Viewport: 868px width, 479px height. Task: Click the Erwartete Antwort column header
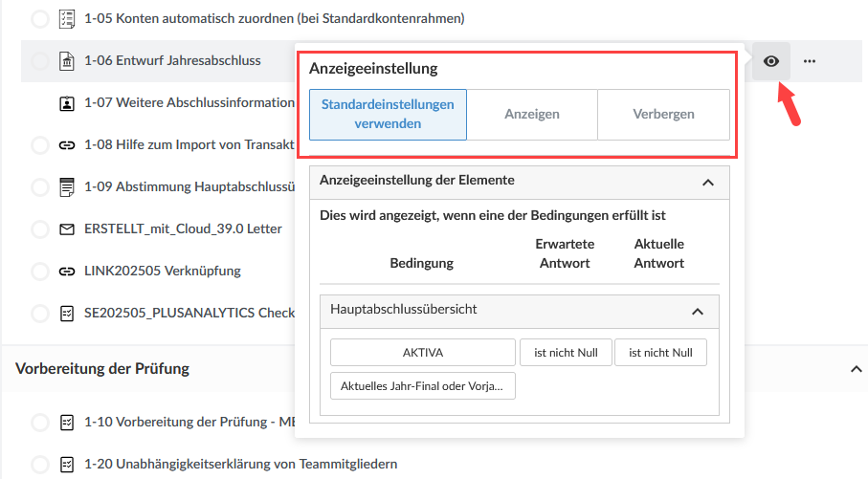pyautogui.click(x=565, y=254)
